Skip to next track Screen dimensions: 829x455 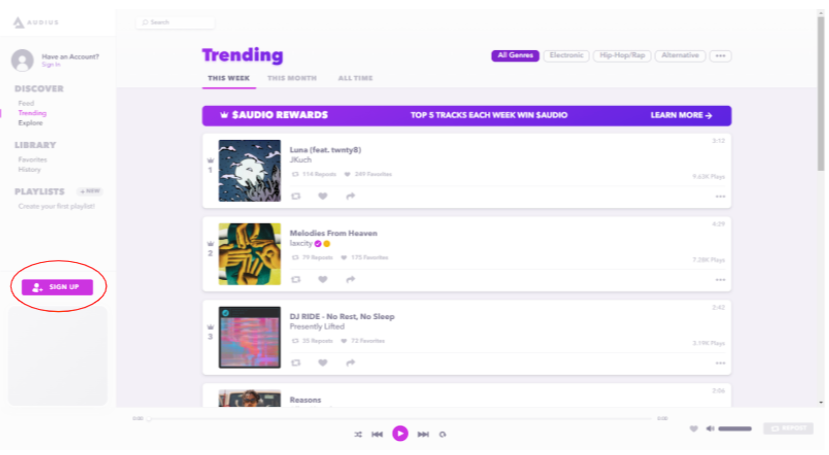[x=423, y=434]
